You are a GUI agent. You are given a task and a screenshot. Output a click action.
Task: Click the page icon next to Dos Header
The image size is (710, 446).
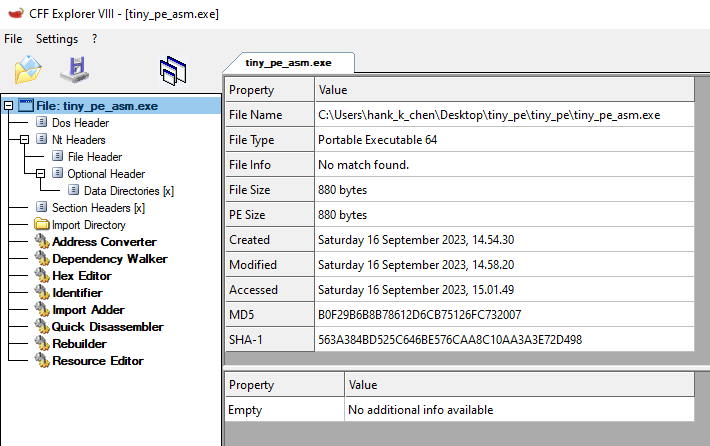(x=42, y=122)
